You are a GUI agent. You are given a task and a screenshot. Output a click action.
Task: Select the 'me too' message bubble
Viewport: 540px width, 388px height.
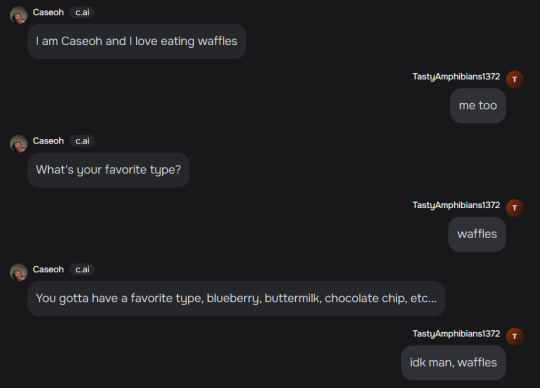(478, 105)
